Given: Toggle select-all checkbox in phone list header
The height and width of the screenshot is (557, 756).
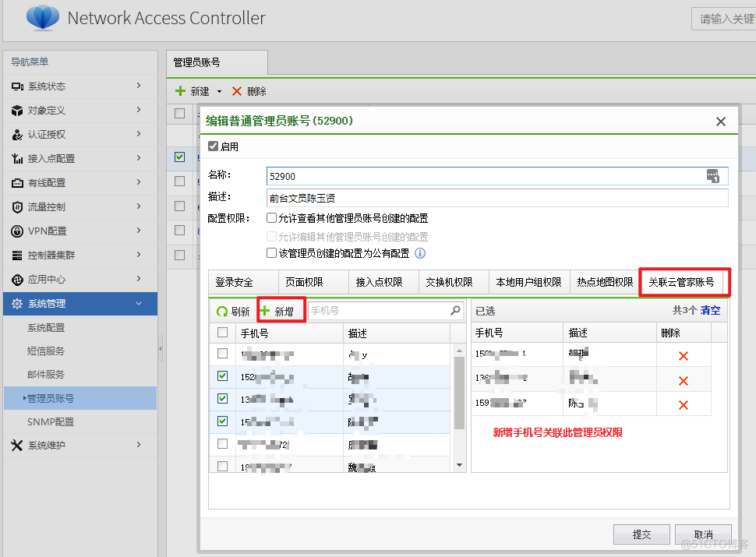Looking at the screenshot, I should point(222,333).
